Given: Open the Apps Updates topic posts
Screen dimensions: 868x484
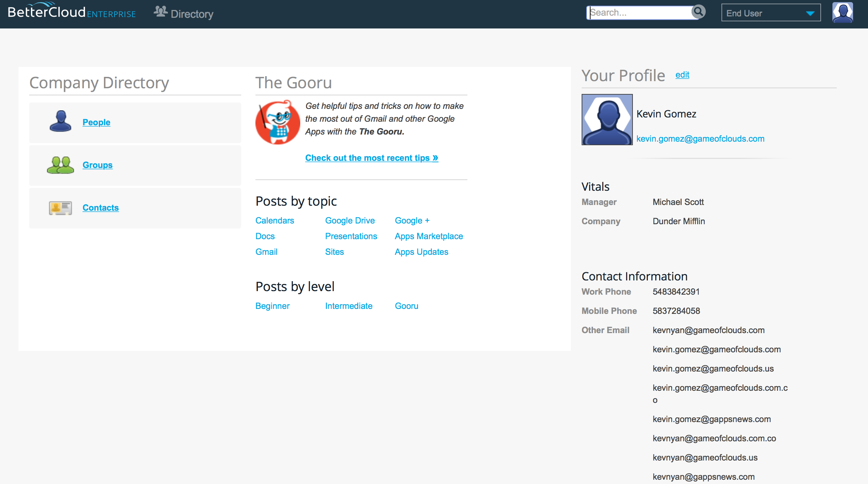Looking at the screenshot, I should click(422, 252).
